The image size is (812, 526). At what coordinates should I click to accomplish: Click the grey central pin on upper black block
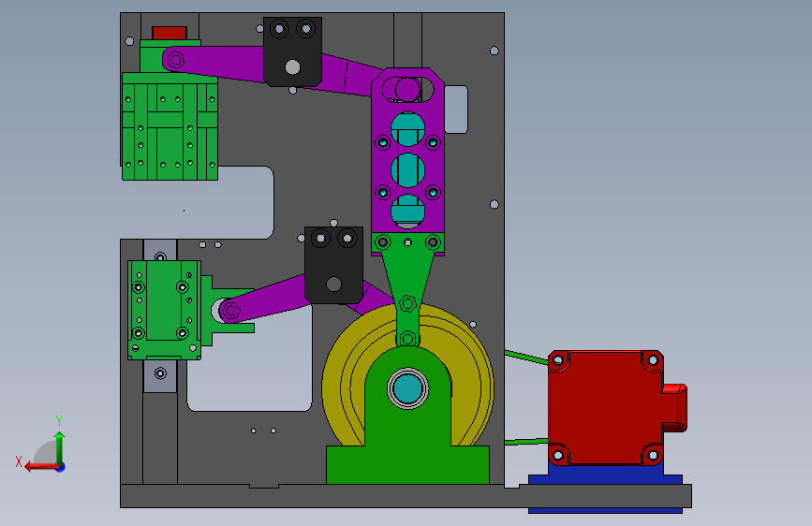(x=292, y=67)
